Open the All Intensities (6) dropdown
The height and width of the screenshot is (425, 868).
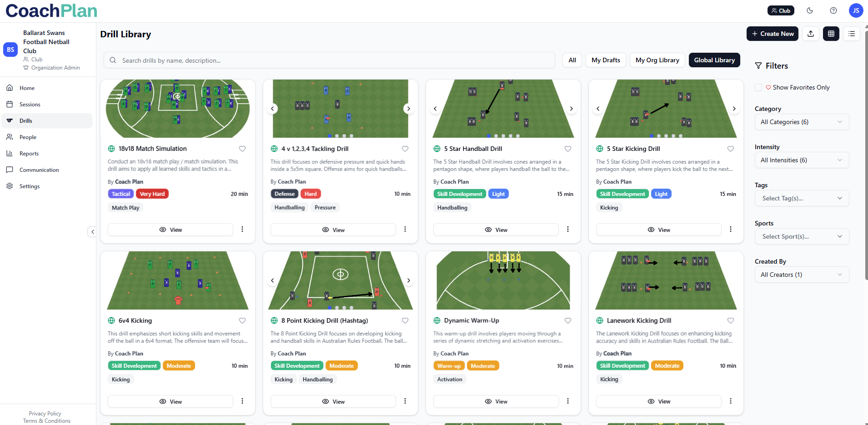tap(802, 160)
